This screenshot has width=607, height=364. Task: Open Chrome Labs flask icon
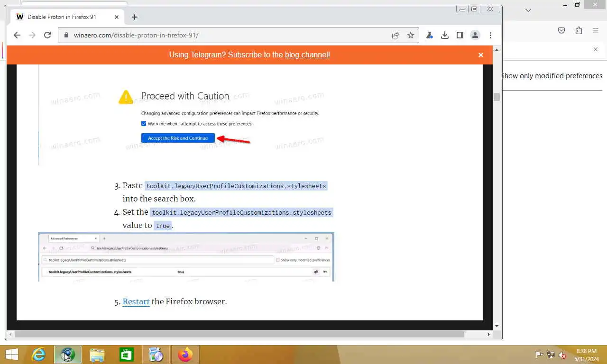(430, 35)
